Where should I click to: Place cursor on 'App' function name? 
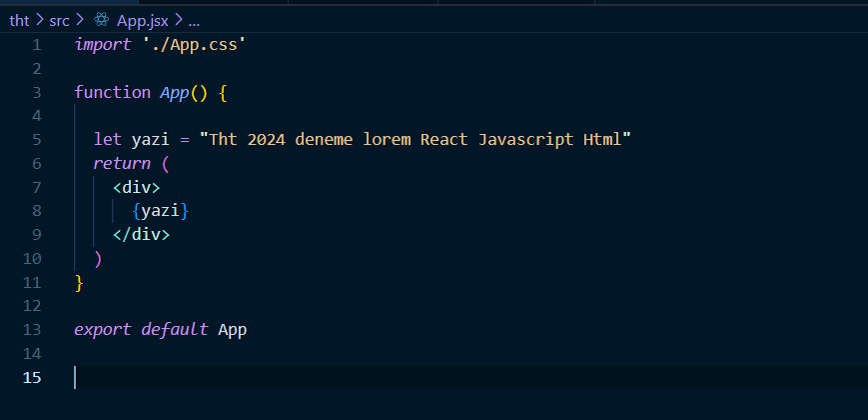pos(175,93)
